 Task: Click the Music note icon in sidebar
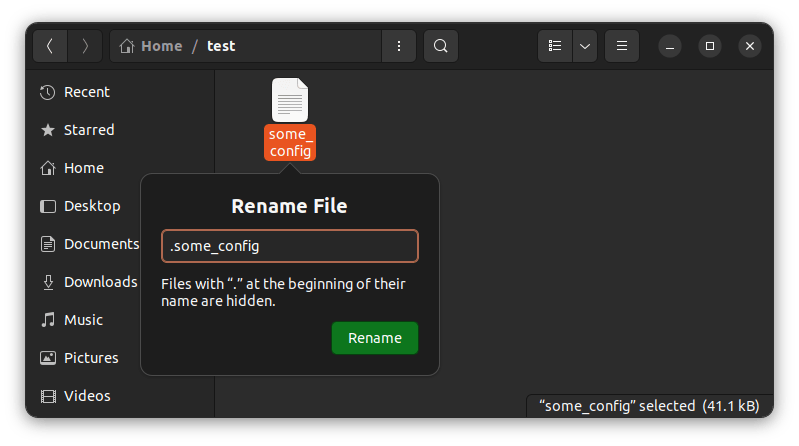point(47,320)
